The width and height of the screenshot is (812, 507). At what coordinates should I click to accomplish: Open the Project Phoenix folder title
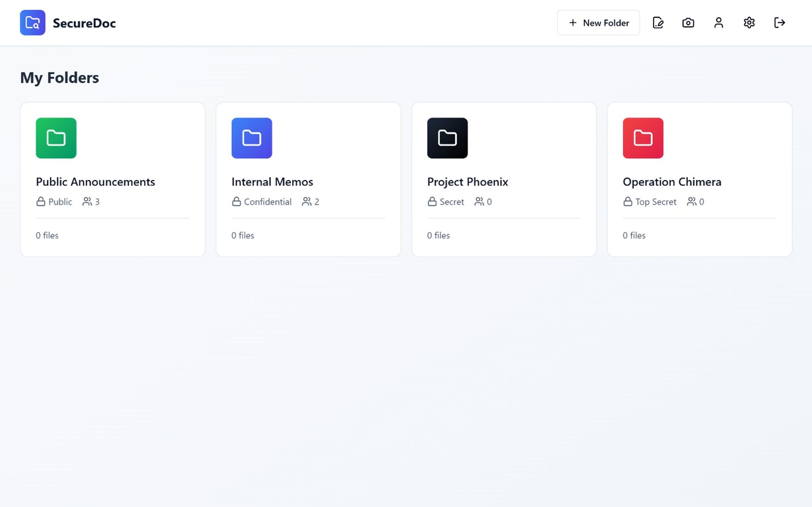pos(467,182)
